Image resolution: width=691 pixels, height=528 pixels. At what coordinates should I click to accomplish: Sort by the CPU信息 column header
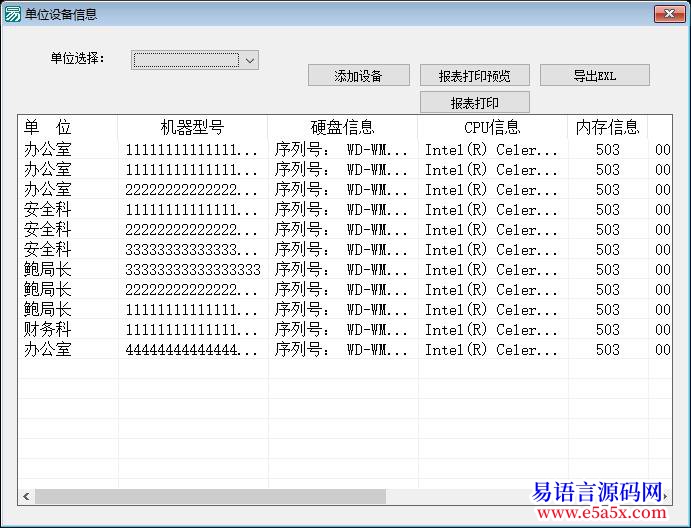pyautogui.click(x=492, y=127)
